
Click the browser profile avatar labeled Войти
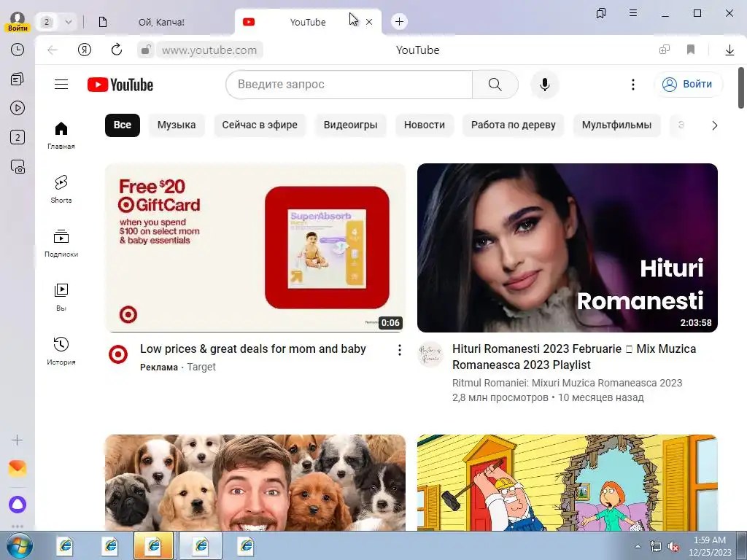coord(18,21)
